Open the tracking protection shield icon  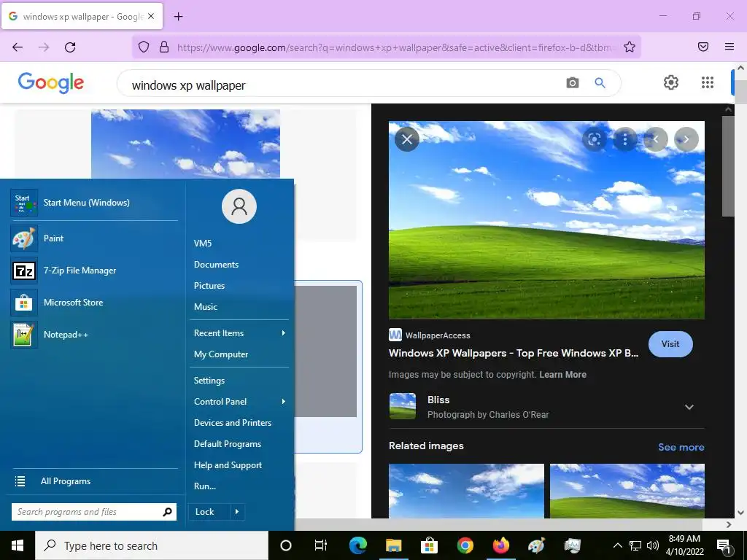click(144, 47)
